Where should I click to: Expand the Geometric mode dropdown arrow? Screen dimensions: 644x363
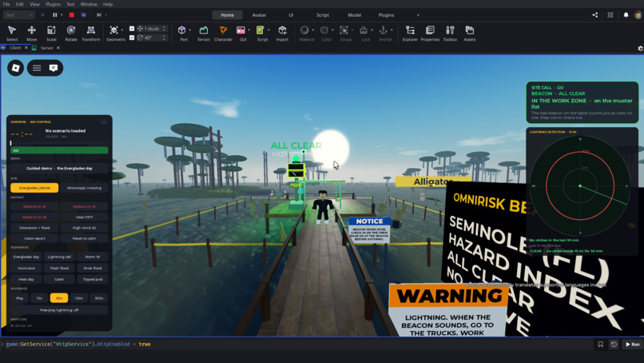click(122, 30)
